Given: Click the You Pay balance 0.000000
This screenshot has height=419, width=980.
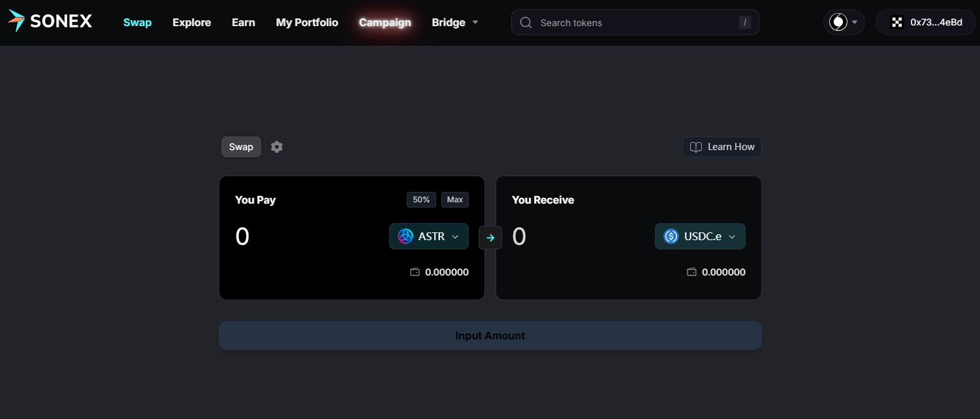Looking at the screenshot, I should (447, 272).
